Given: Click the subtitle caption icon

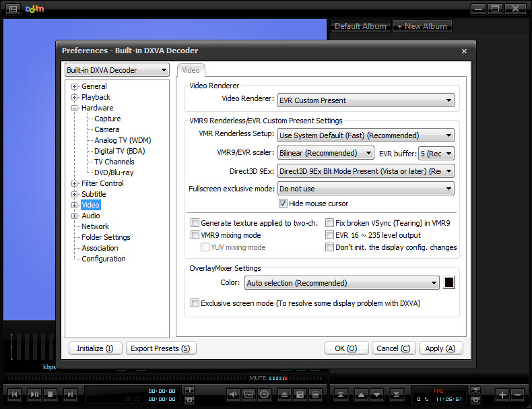Looking at the screenshot, I should tap(248, 394).
